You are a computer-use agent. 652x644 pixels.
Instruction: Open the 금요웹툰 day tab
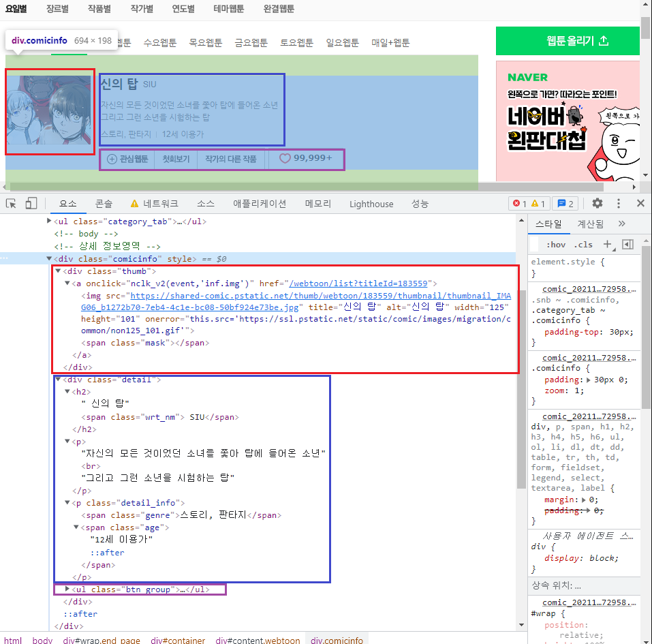tap(251, 42)
